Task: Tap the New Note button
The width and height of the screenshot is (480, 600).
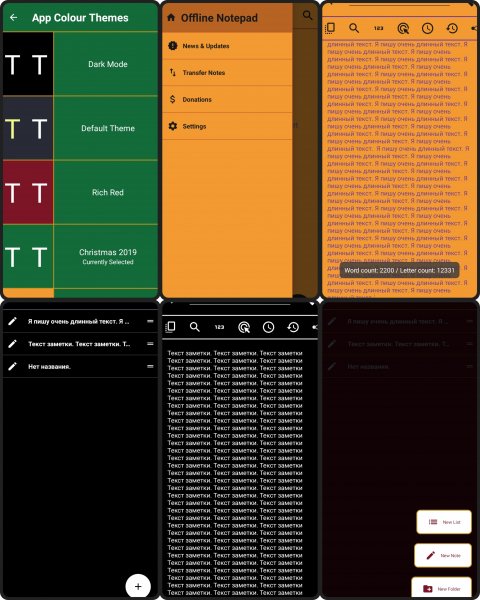Action: [x=443, y=555]
